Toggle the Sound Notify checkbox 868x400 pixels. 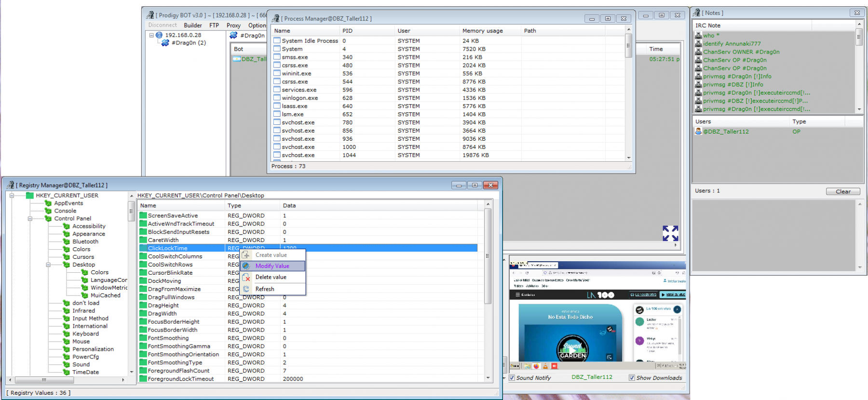point(512,378)
